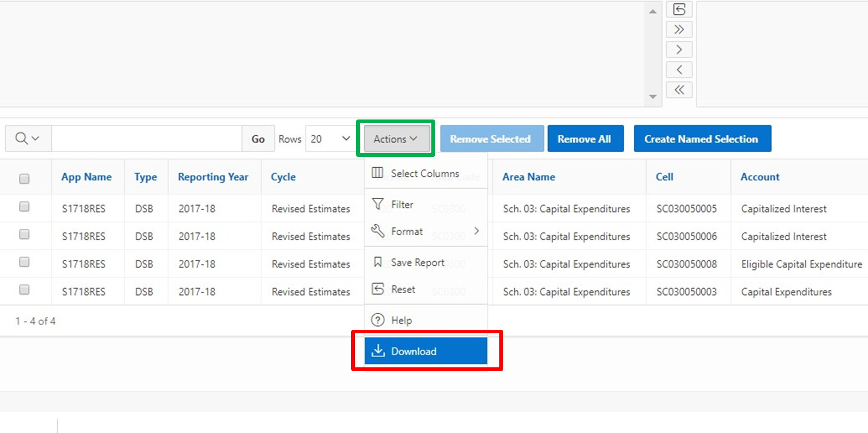The height and width of the screenshot is (433, 868).
Task: Click the Help menu entry
Action: click(401, 320)
